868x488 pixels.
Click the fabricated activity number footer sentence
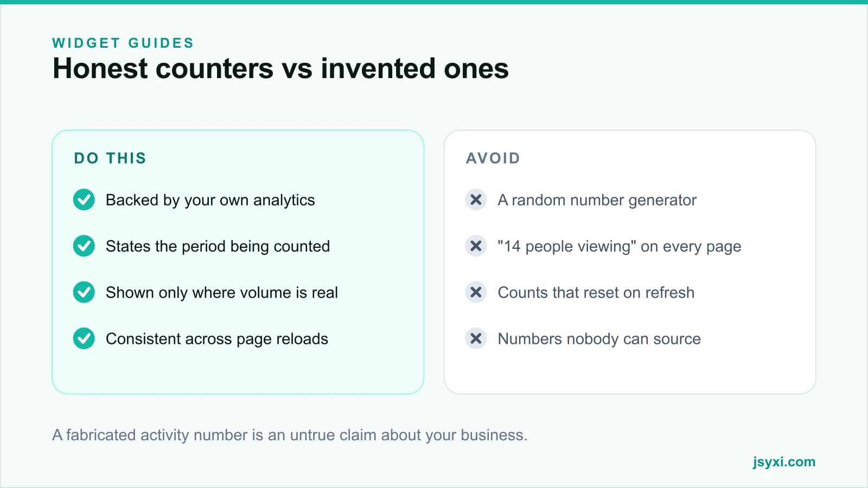[290, 435]
